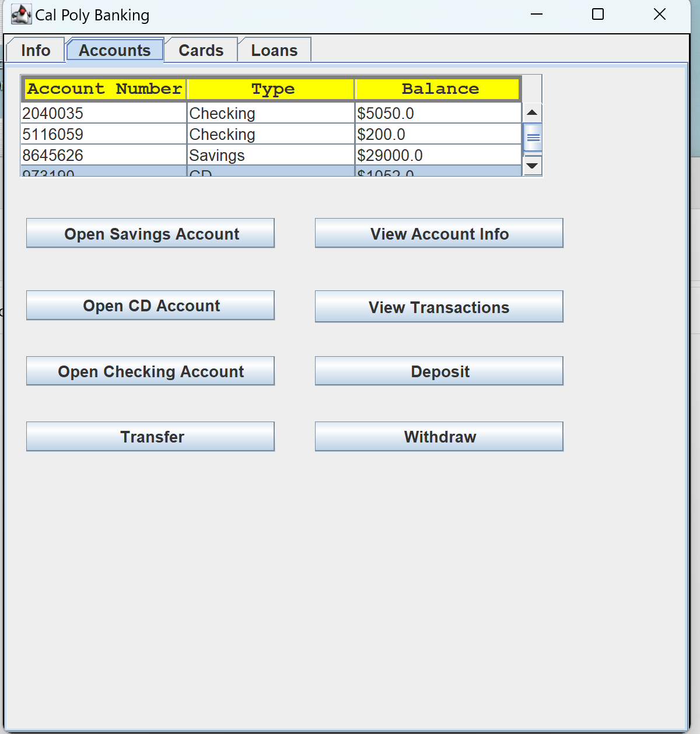Screen dimensions: 700x734
Task: Open the Cards tab
Action: pyautogui.click(x=201, y=50)
